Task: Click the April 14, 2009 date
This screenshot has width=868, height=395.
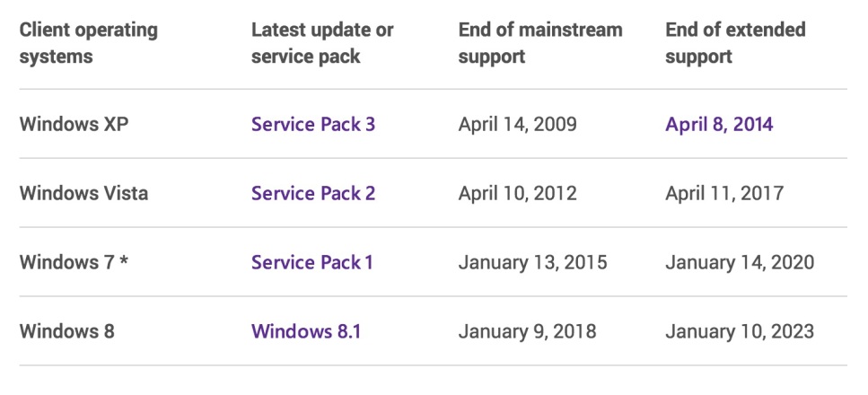Action: (x=517, y=124)
